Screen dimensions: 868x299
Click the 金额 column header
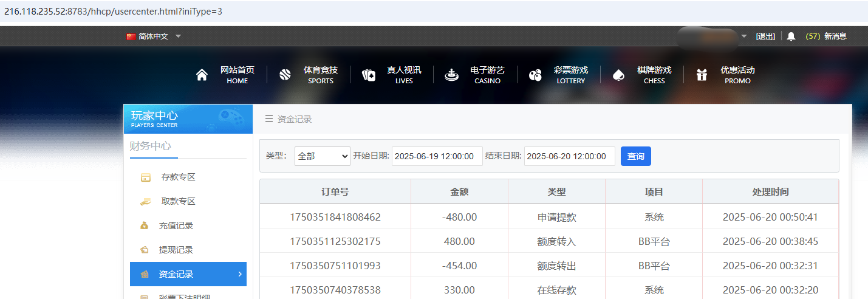(x=459, y=191)
